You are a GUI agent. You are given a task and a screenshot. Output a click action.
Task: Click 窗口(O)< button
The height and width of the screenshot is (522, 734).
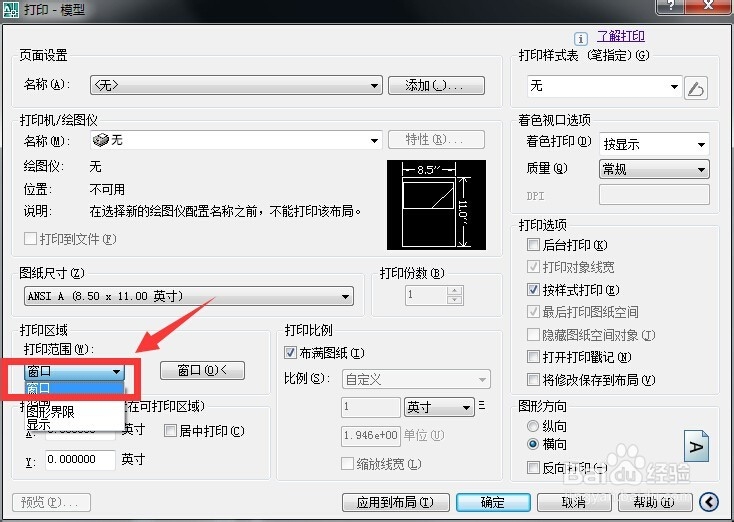pyautogui.click(x=202, y=370)
